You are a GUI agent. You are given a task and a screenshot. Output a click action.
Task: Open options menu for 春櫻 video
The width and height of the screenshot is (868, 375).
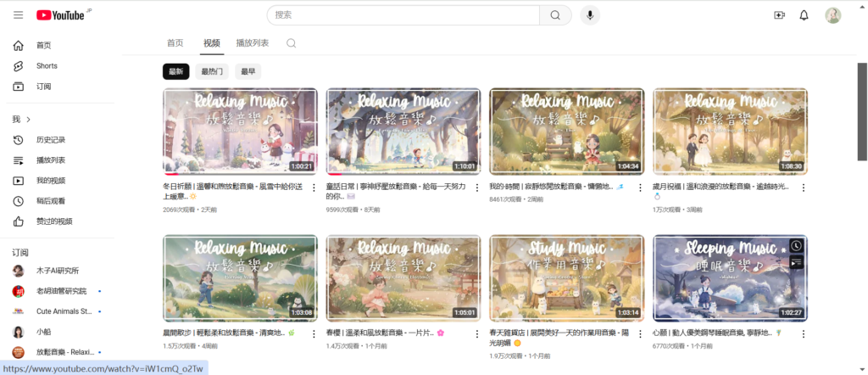(477, 334)
